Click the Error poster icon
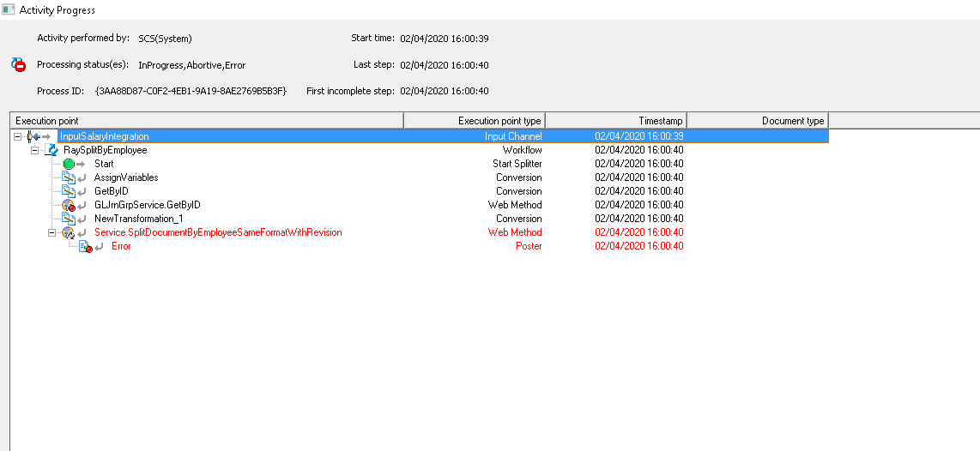980x451 pixels. (86, 246)
